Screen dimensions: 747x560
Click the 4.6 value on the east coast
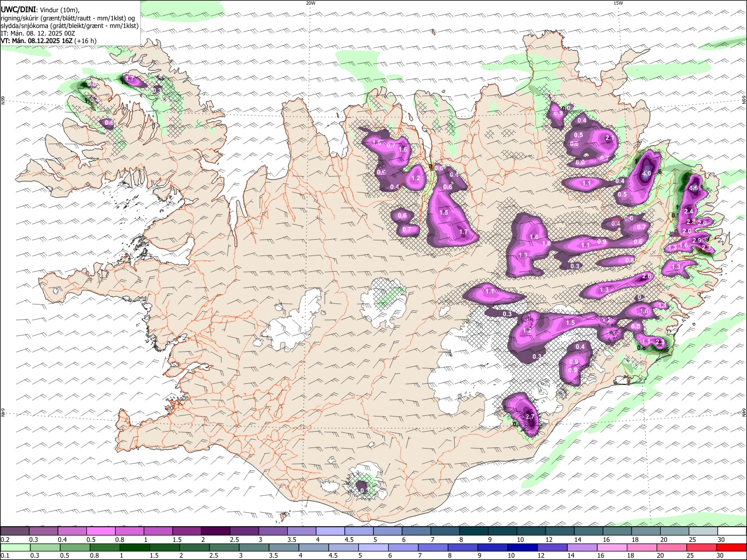click(x=694, y=188)
